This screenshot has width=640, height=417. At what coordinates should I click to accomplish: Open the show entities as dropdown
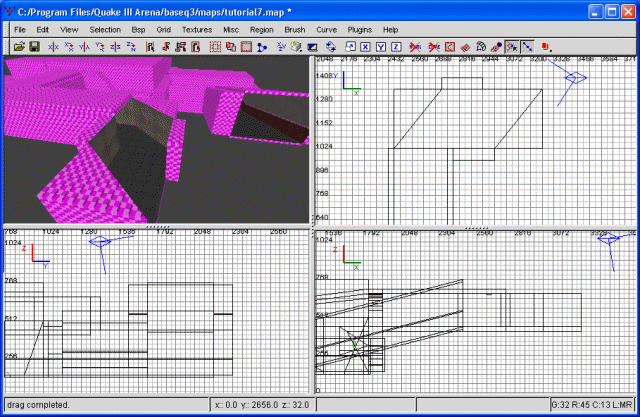click(x=547, y=47)
